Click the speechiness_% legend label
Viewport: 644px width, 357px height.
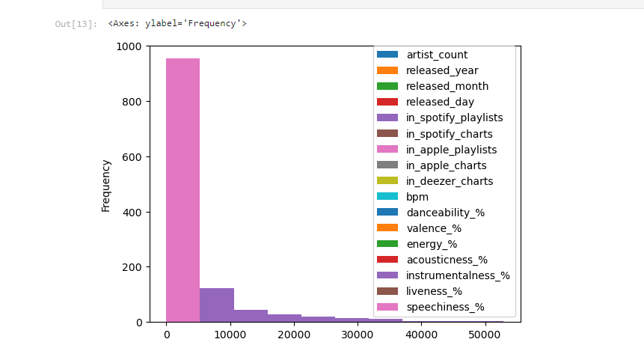[445, 307]
